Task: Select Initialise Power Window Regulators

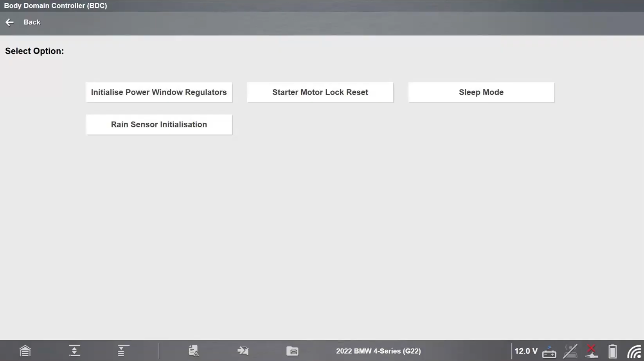Action: click(x=159, y=92)
